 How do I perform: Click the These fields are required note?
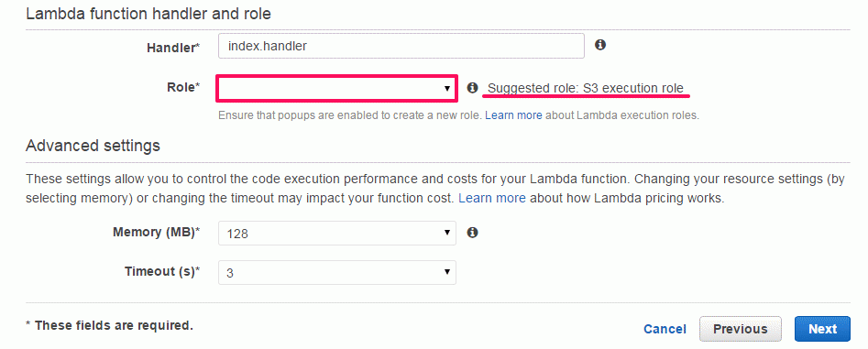click(109, 325)
